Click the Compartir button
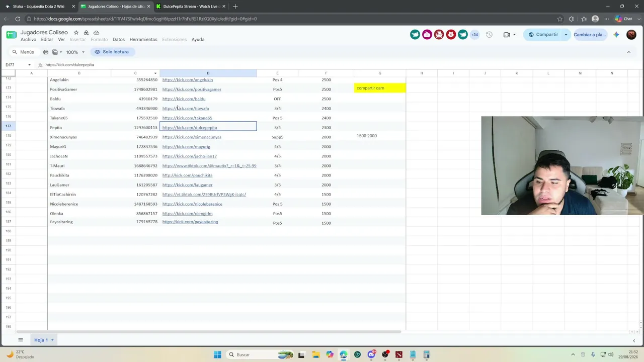This screenshot has width=644, height=362. 543,35
